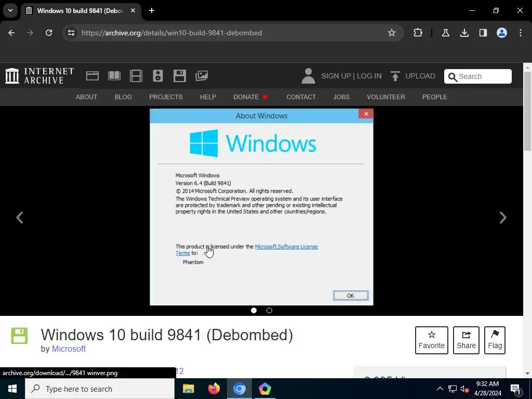
Task: Open the CONTACT menu item
Action: coord(301,97)
